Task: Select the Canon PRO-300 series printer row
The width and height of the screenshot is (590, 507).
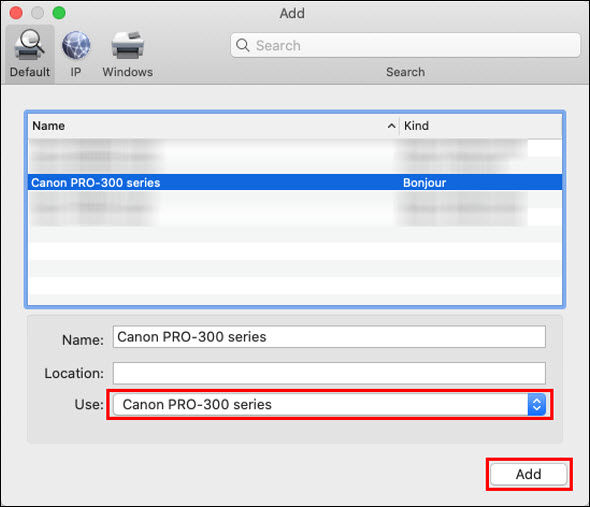Action: (295, 183)
